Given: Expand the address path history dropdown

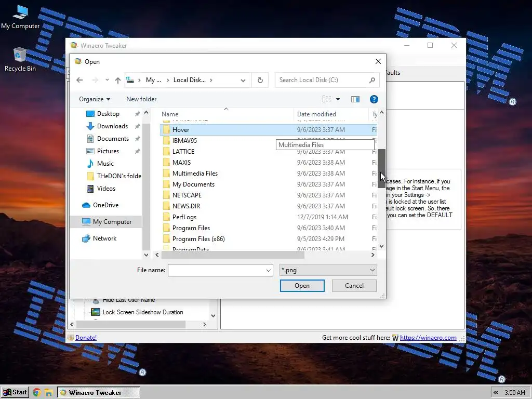Looking at the screenshot, I should 243,80.
